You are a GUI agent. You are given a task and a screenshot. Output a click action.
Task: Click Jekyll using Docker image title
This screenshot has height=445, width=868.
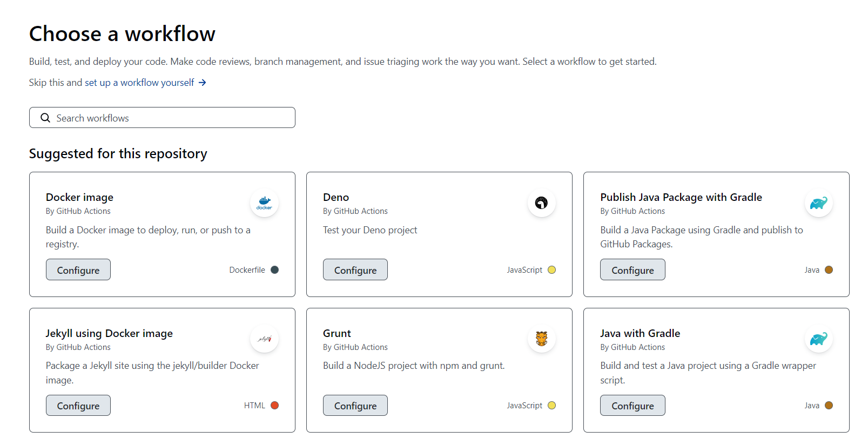coord(109,333)
